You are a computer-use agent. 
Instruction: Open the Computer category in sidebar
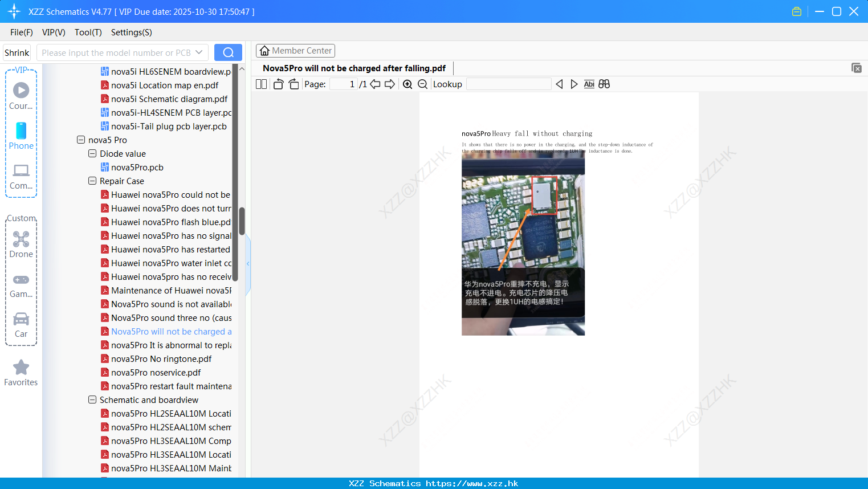[21, 176]
